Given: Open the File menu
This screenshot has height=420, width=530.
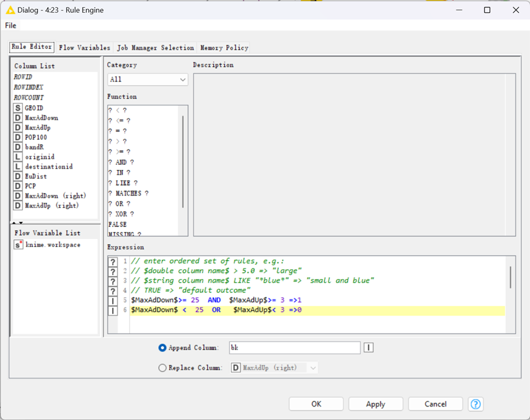Looking at the screenshot, I should [10, 25].
